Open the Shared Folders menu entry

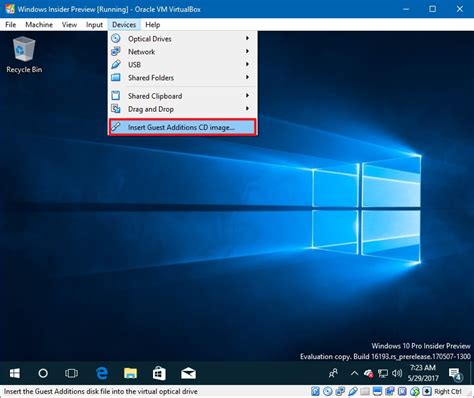pyautogui.click(x=182, y=78)
